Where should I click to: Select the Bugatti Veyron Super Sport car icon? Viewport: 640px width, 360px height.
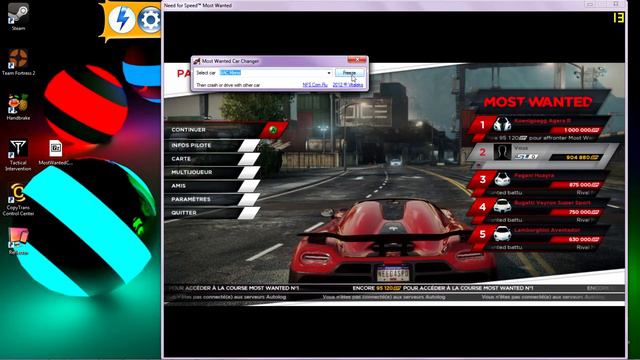click(502, 206)
